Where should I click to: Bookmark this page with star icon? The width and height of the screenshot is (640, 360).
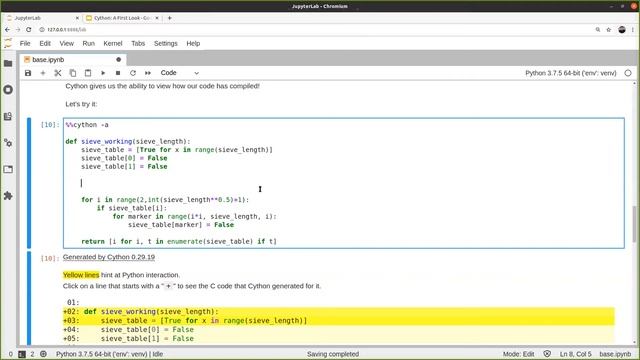click(609, 30)
